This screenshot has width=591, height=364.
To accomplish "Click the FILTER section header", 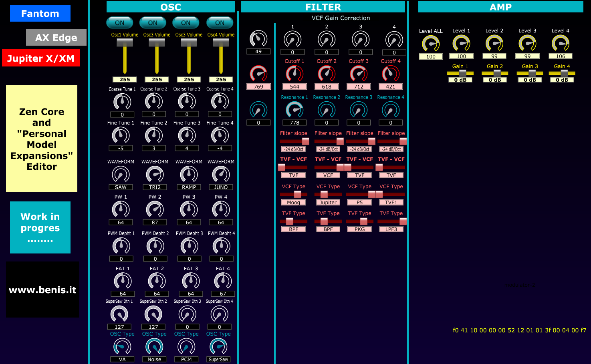I will pyautogui.click(x=323, y=7).
